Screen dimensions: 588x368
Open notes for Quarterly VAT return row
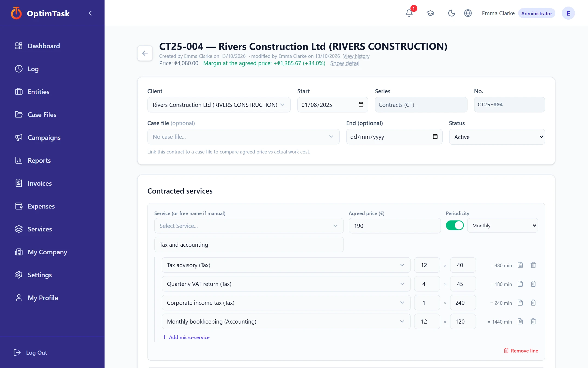[x=520, y=284]
